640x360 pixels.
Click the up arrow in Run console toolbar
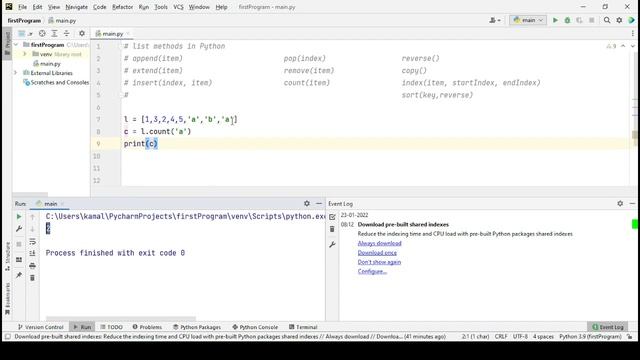[33, 217]
